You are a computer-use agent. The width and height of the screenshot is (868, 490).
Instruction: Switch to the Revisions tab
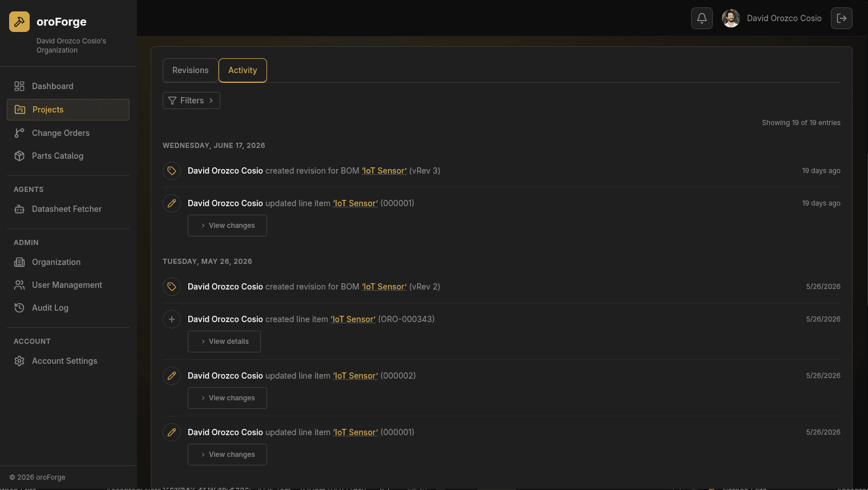(x=190, y=70)
